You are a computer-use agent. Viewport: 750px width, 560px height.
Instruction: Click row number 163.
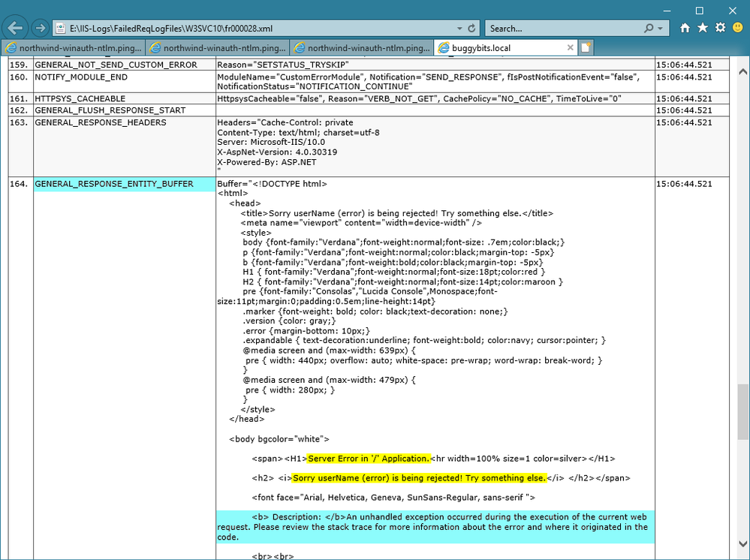pos(19,122)
